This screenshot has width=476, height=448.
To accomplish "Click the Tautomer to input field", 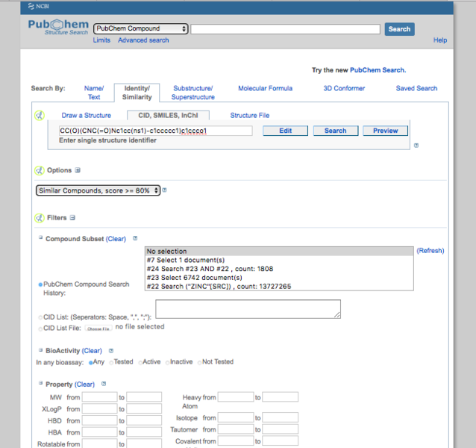I will click(281, 429).
